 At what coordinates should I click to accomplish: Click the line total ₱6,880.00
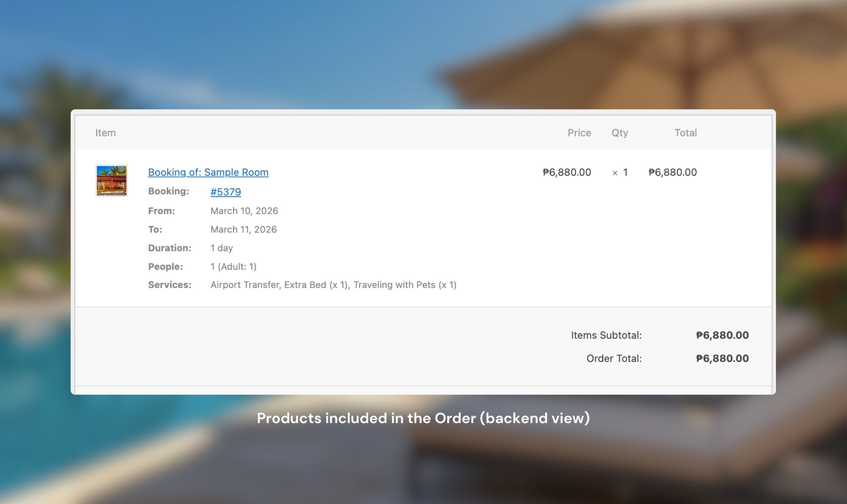[673, 172]
